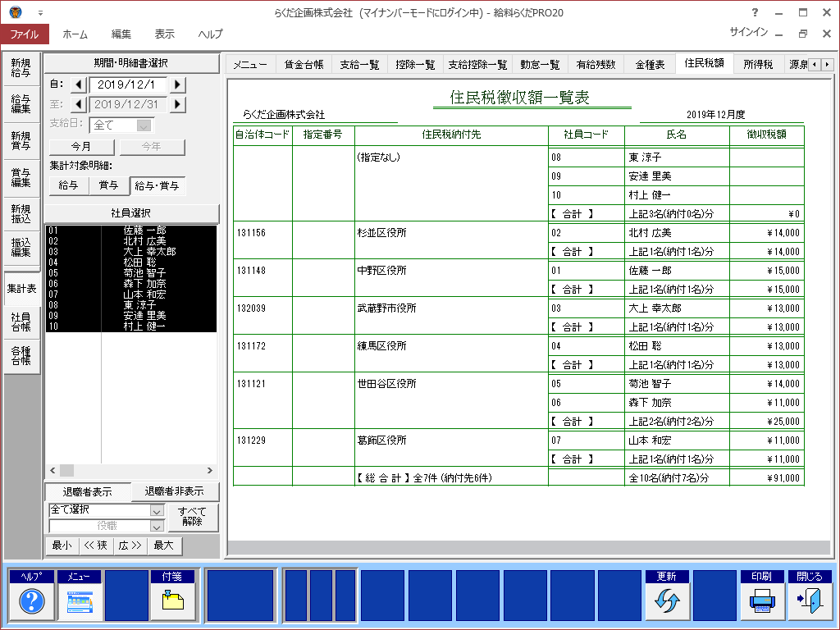Click the 社員選択 panel header
Image resolution: width=840 pixels, height=630 pixels.
point(131,212)
